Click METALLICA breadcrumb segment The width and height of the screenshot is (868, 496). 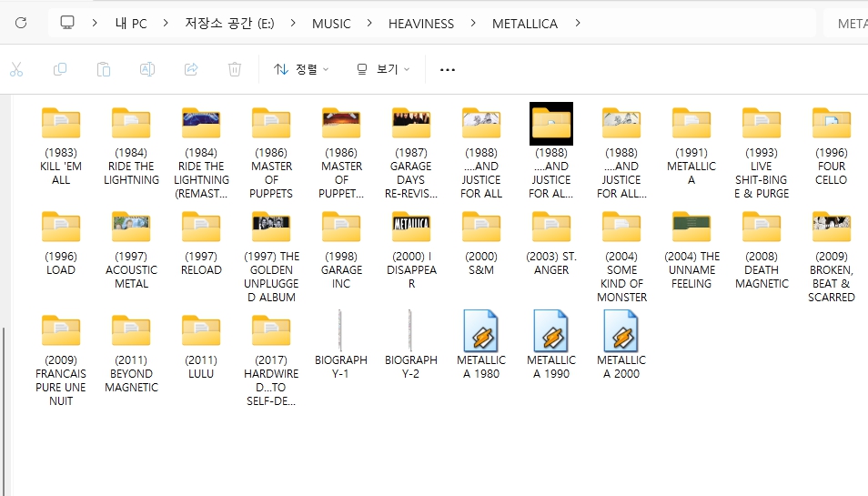pyautogui.click(x=525, y=24)
